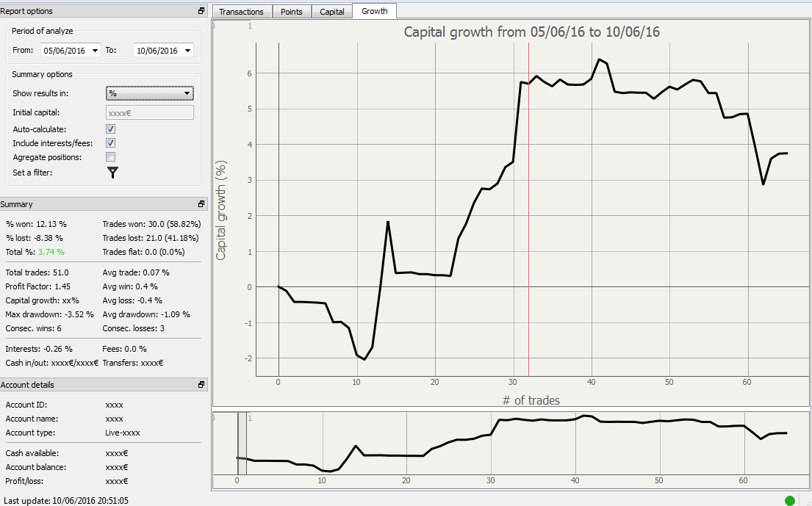
Task: Uncheck Include interests/fees checkbox
Action: click(x=110, y=142)
